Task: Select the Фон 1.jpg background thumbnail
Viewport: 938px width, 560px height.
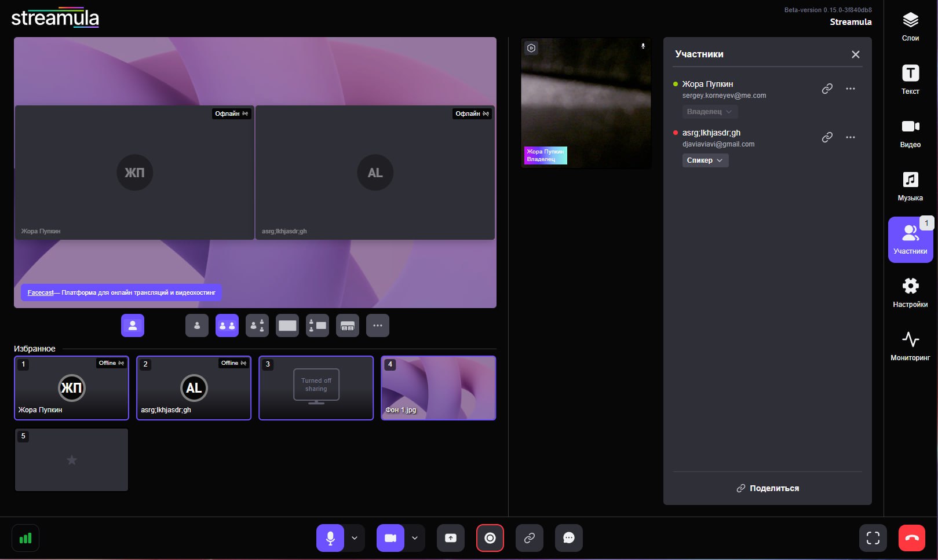Action: pos(438,387)
